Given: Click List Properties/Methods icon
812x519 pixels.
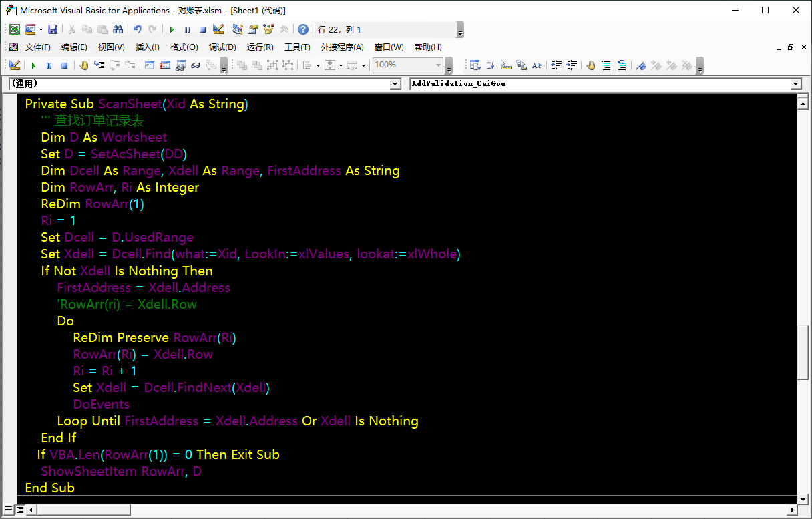Looking at the screenshot, I should point(475,65).
